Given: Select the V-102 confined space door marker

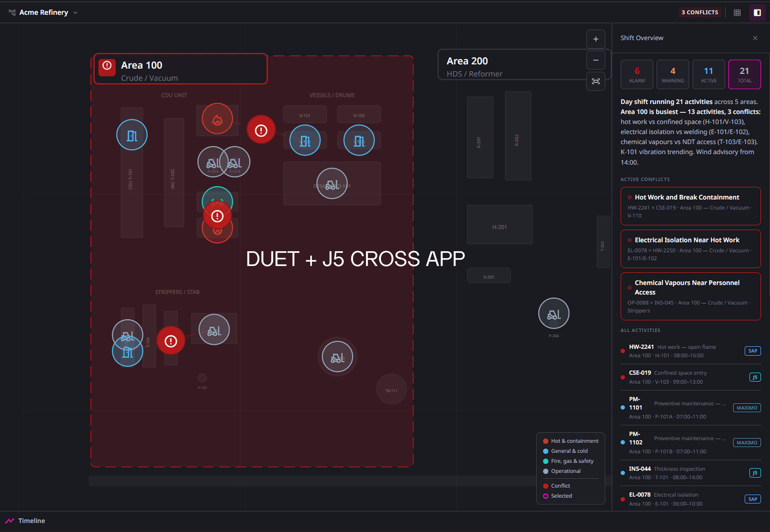Looking at the screenshot, I should pos(359,140).
